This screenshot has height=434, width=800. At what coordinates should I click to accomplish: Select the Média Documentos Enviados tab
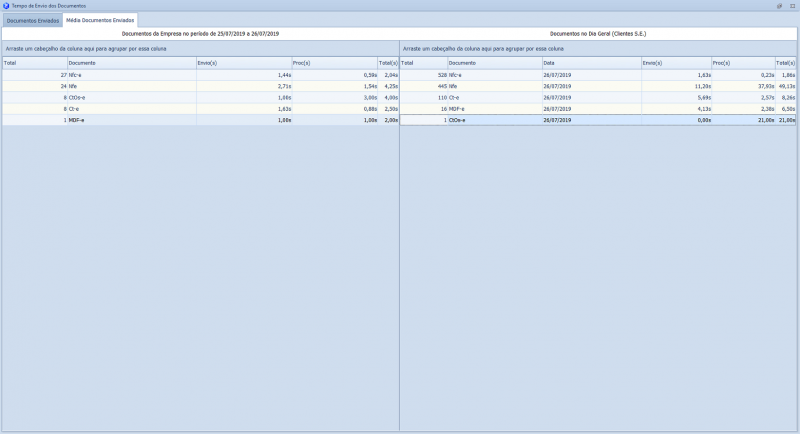click(x=99, y=20)
